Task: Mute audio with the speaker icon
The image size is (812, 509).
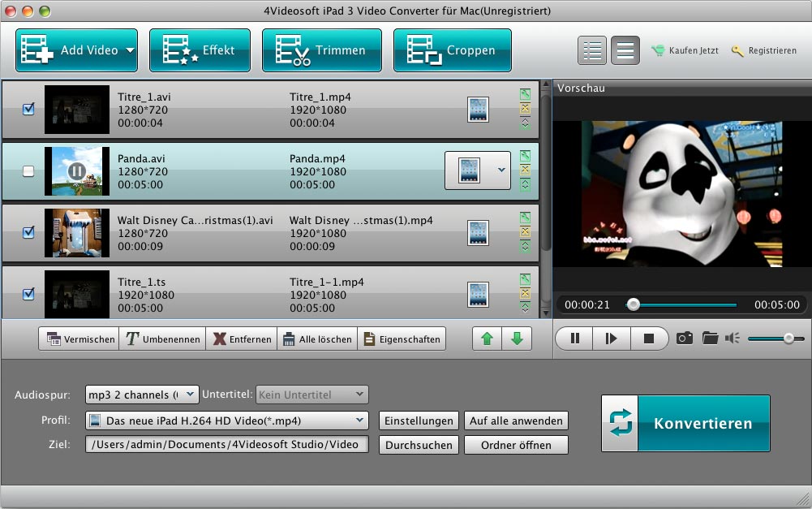Action: click(x=733, y=338)
